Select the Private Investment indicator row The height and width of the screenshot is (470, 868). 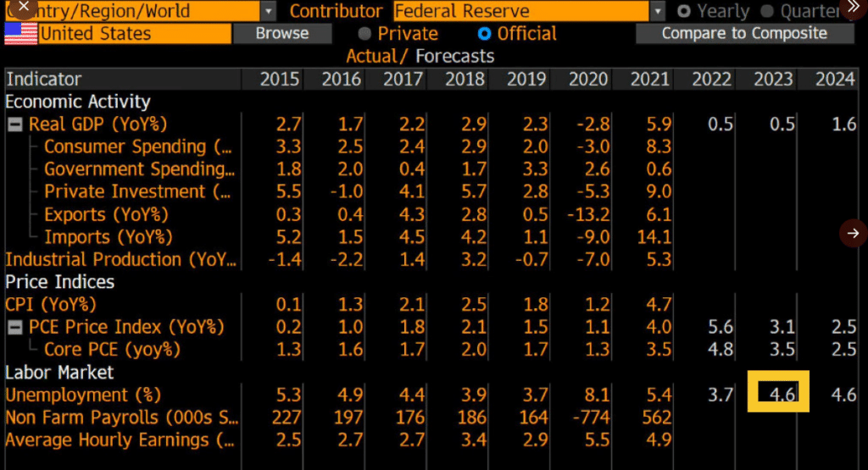coord(137,192)
